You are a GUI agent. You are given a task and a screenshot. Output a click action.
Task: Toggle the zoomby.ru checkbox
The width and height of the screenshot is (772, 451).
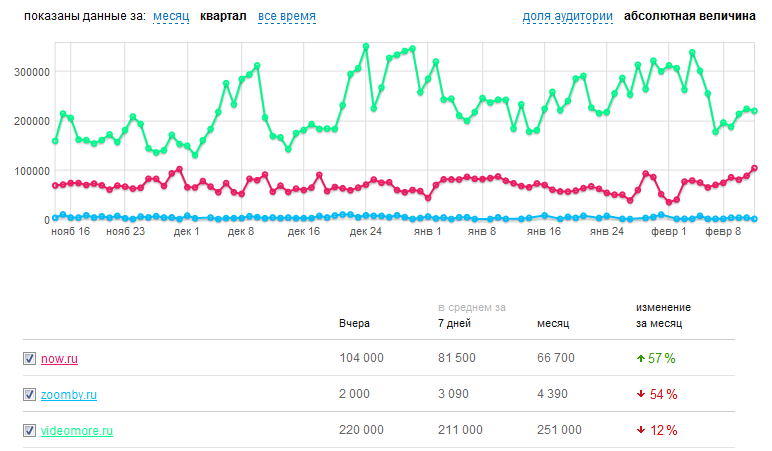[x=29, y=395]
